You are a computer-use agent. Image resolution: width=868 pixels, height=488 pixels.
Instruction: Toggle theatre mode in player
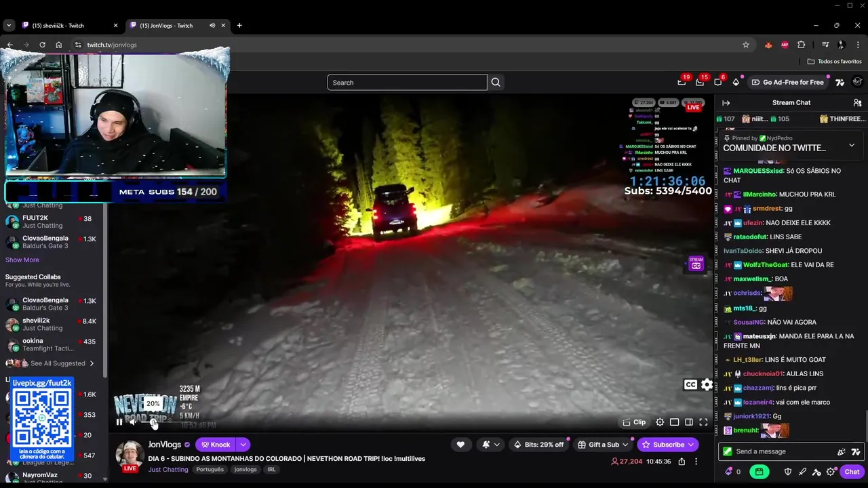coord(675,422)
